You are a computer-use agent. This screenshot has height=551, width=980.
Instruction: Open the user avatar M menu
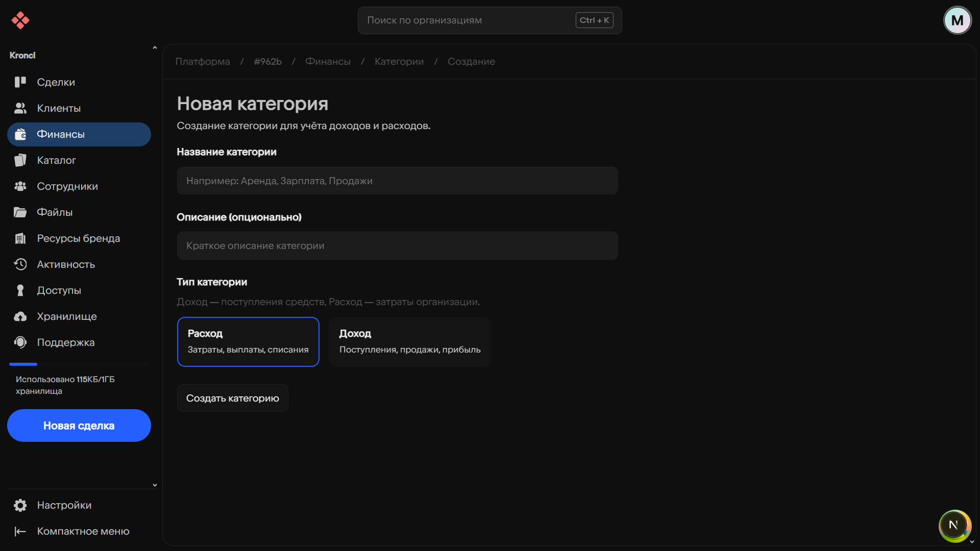(x=957, y=20)
